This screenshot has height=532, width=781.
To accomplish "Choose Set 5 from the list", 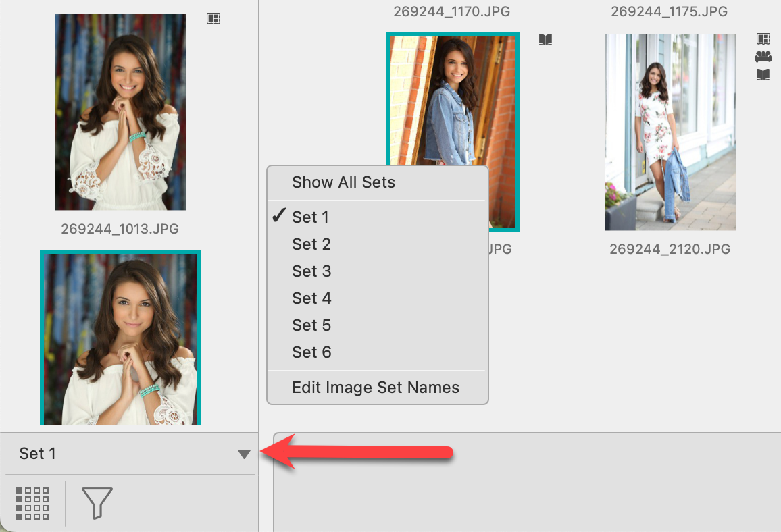I will coord(311,325).
